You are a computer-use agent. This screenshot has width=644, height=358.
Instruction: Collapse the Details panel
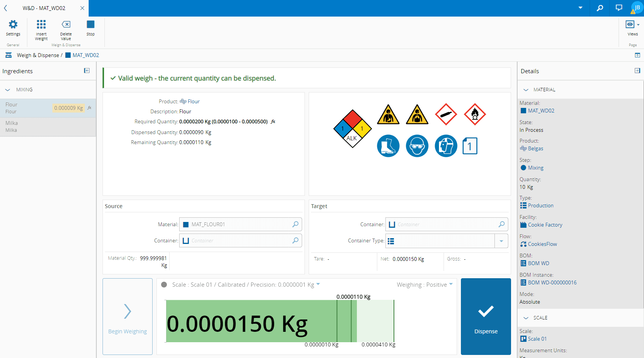pos(637,71)
